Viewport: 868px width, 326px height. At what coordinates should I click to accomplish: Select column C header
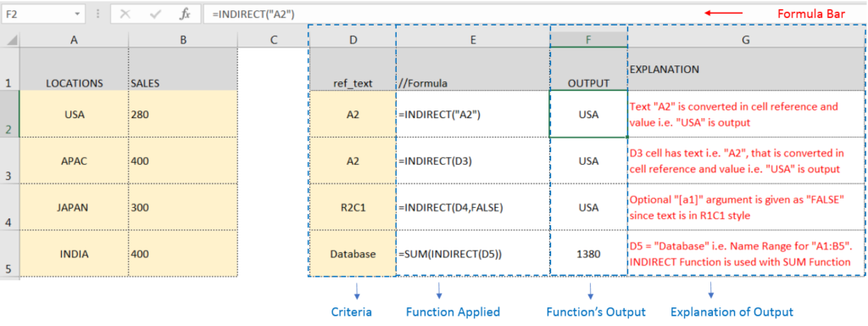click(x=274, y=39)
